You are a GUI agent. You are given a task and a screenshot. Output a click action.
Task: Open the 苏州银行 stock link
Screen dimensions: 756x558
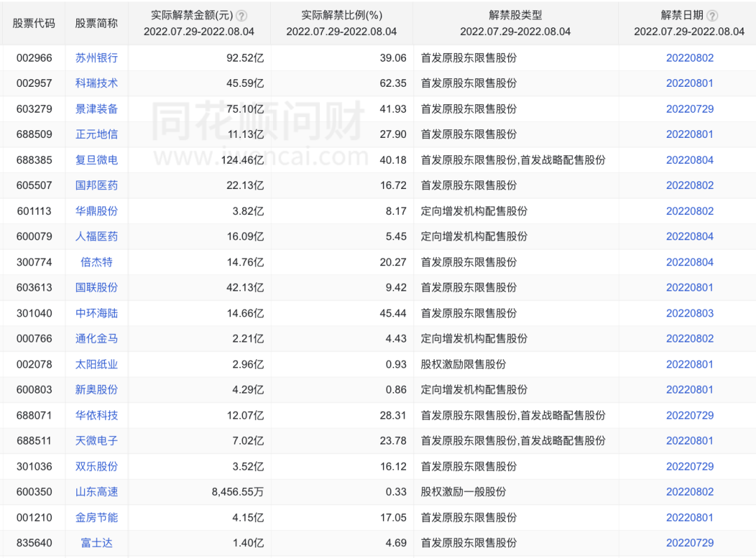click(97, 58)
